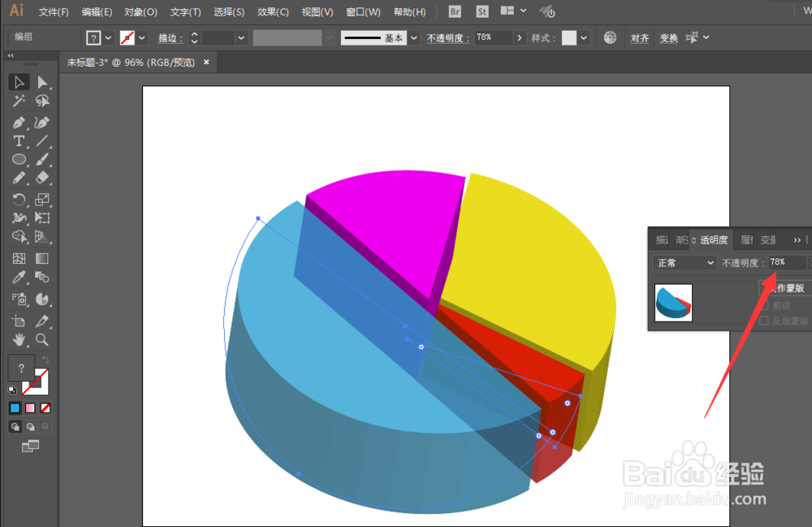Open the stroke weight dropdown
The image size is (812, 527).
[241, 38]
